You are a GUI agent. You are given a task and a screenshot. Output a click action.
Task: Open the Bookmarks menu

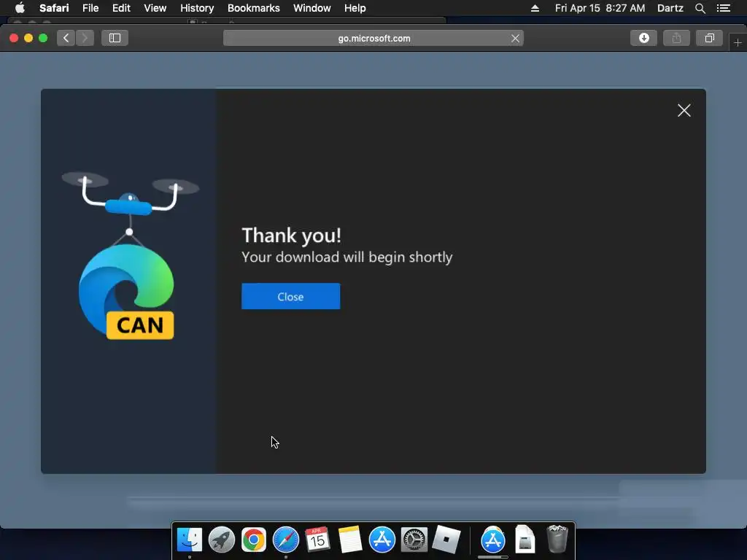(x=253, y=8)
